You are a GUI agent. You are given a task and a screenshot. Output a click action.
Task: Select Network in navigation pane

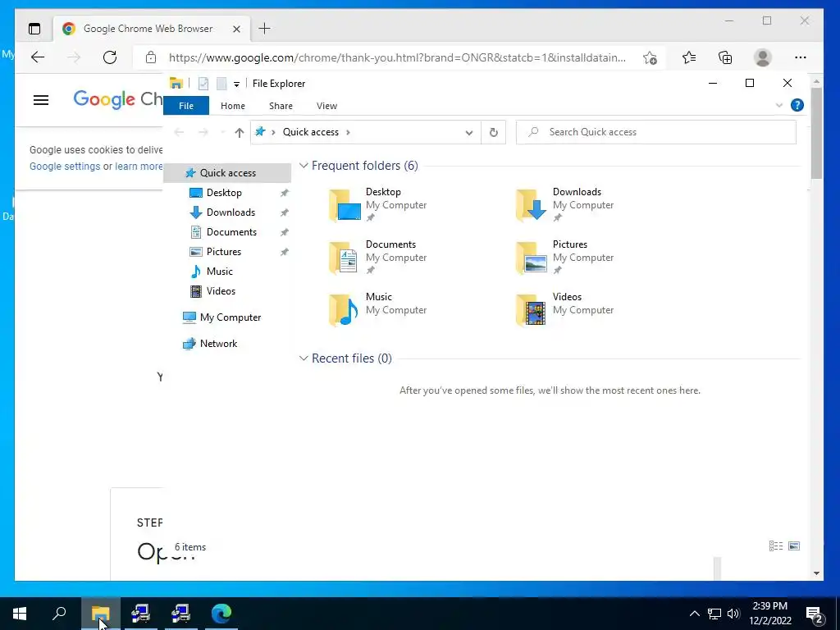(218, 344)
